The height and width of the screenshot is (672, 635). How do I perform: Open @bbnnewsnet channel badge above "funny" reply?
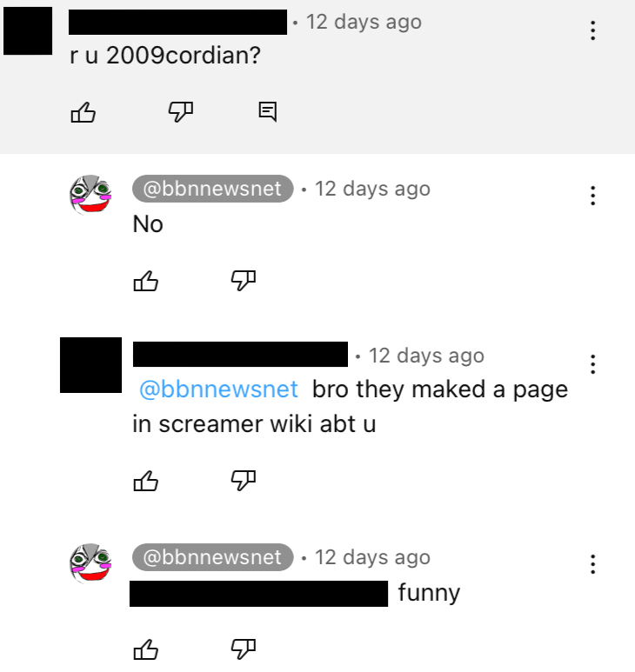(x=212, y=557)
